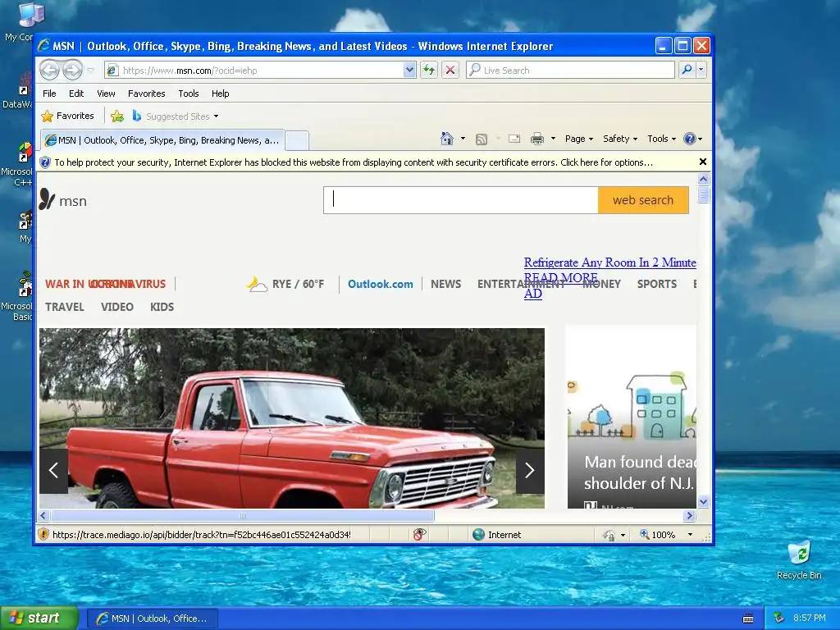Click the Start button
Image resolution: width=840 pixels, height=630 pixels.
pyautogui.click(x=39, y=619)
